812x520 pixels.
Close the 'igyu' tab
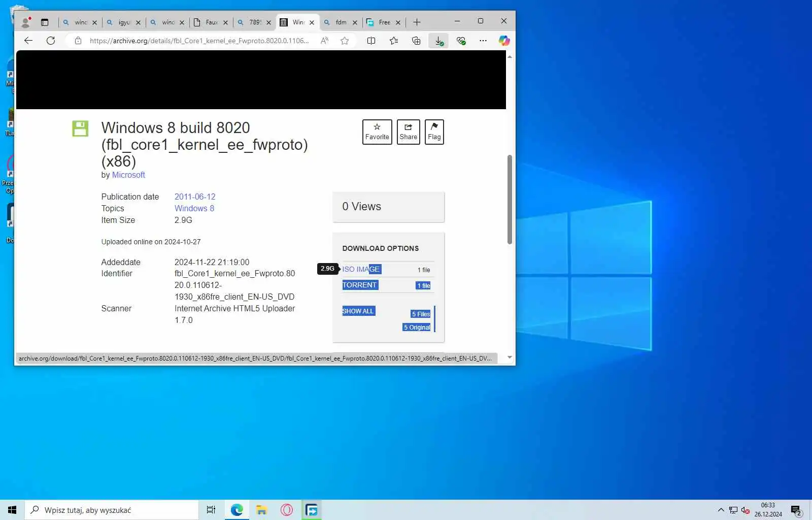click(138, 22)
